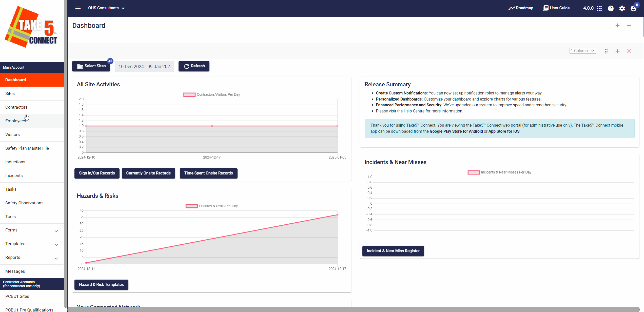The height and width of the screenshot is (312, 644).
Task: Open Hazard & Risk Templates
Action: [x=101, y=285]
